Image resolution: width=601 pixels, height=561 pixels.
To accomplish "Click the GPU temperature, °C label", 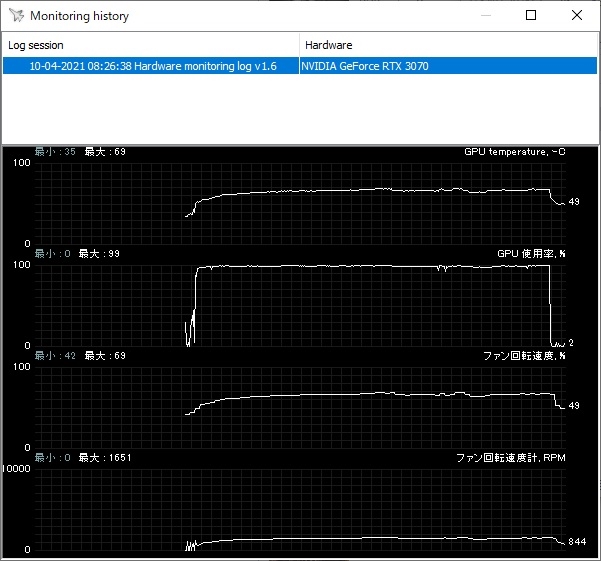I will 514,152.
